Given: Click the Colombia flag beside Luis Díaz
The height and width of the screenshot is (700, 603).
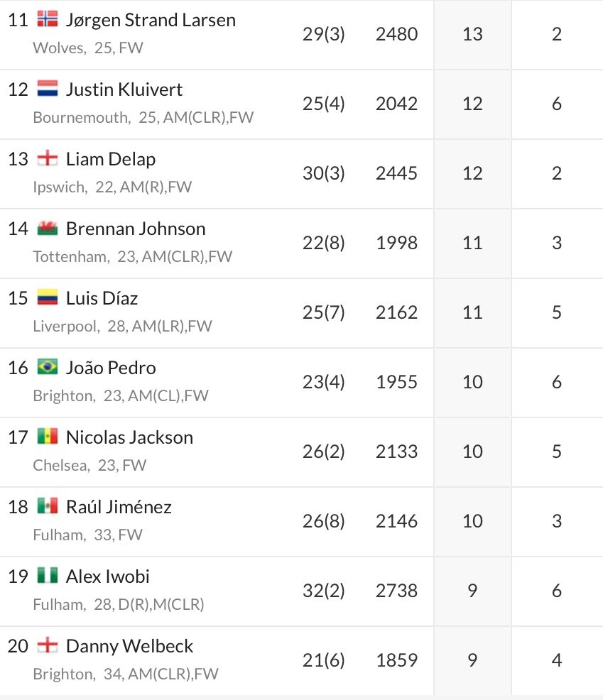Looking at the screenshot, I should click(x=48, y=297).
